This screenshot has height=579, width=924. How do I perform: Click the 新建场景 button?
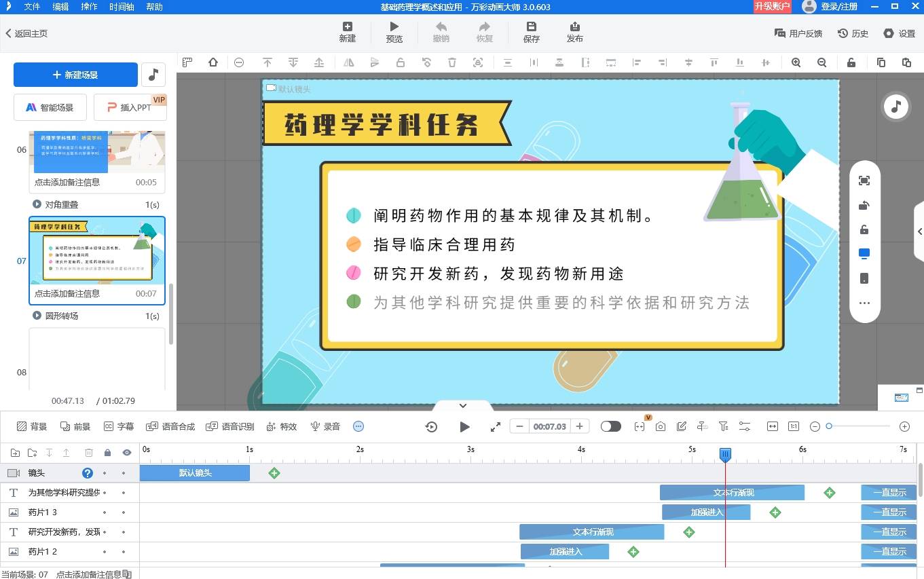click(75, 75)
